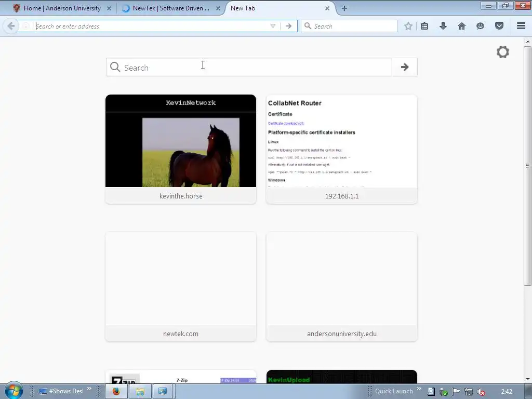
Task: Click the browser back arrow button
Action: 11,26
